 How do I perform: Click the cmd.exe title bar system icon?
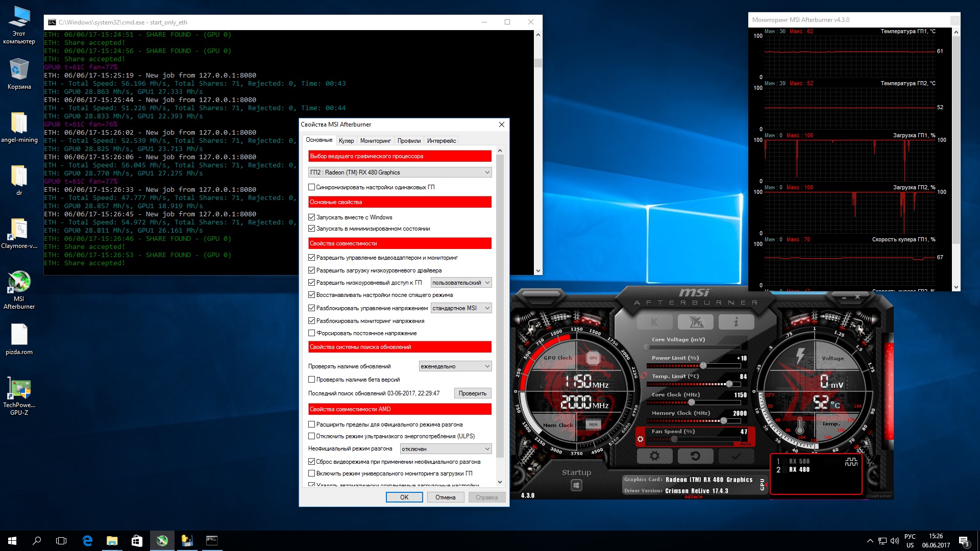52,22
